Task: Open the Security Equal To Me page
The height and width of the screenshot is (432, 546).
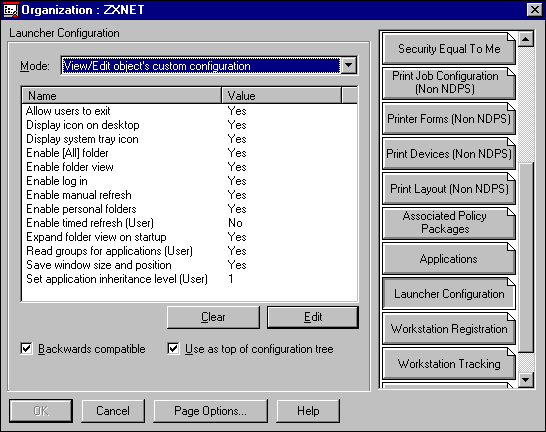Action: point(448,49)
